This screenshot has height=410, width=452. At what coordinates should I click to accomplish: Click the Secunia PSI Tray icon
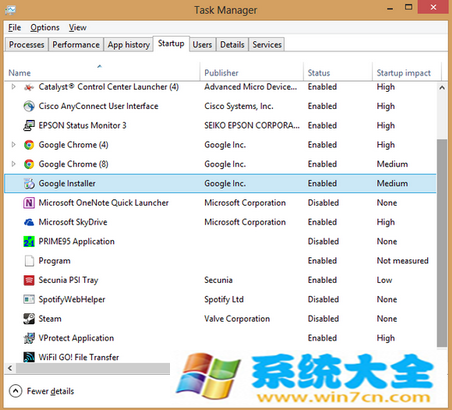coord(29,280)
